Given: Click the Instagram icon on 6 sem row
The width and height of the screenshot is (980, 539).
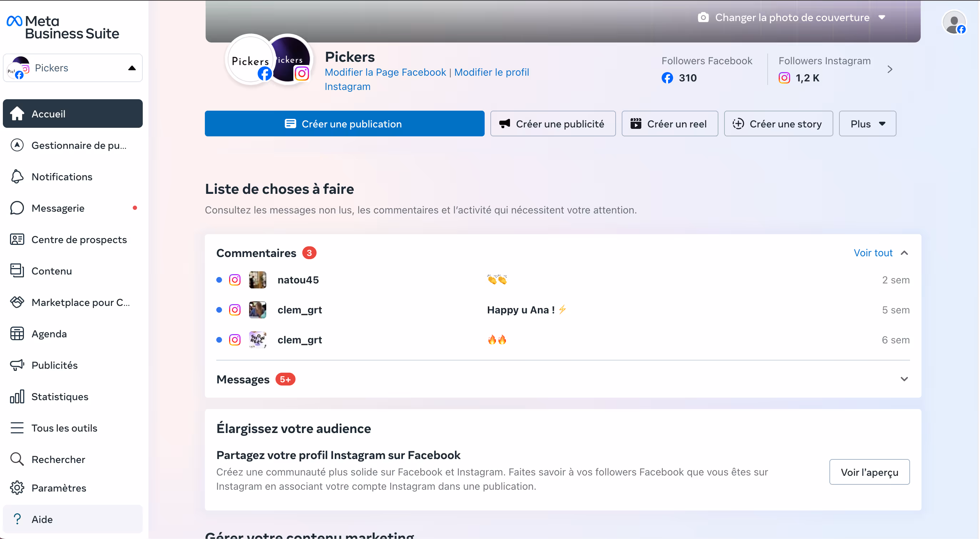Looking at the screenshot, I should tap(235, 340).
